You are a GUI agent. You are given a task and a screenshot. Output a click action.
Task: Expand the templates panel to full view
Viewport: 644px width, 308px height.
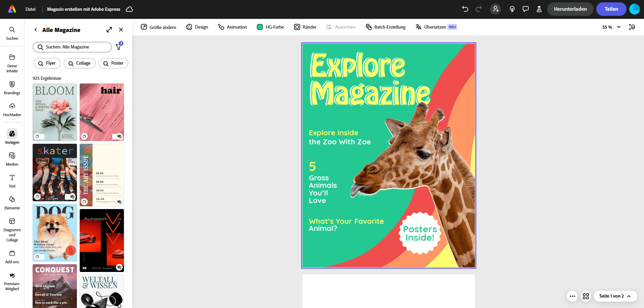[x=109, y=30]
